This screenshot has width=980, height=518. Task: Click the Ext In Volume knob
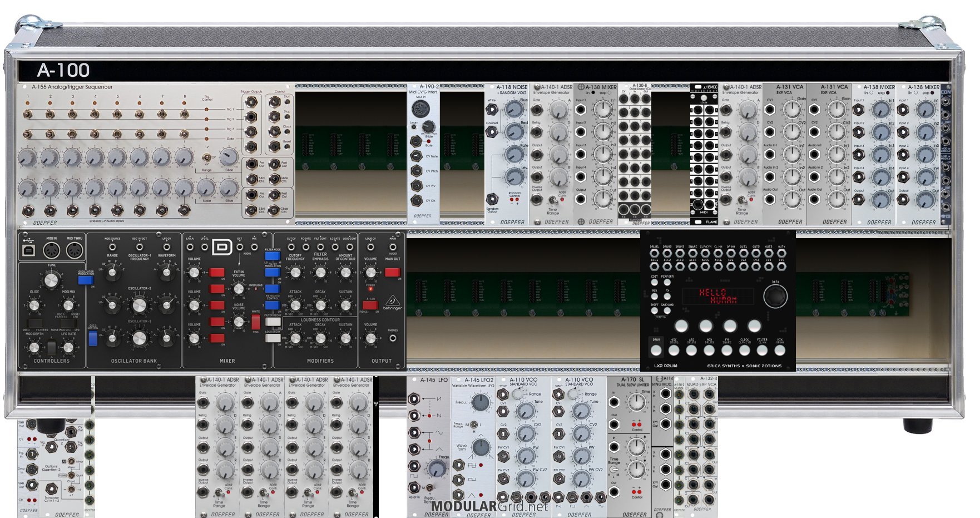(x=239, y=289)
